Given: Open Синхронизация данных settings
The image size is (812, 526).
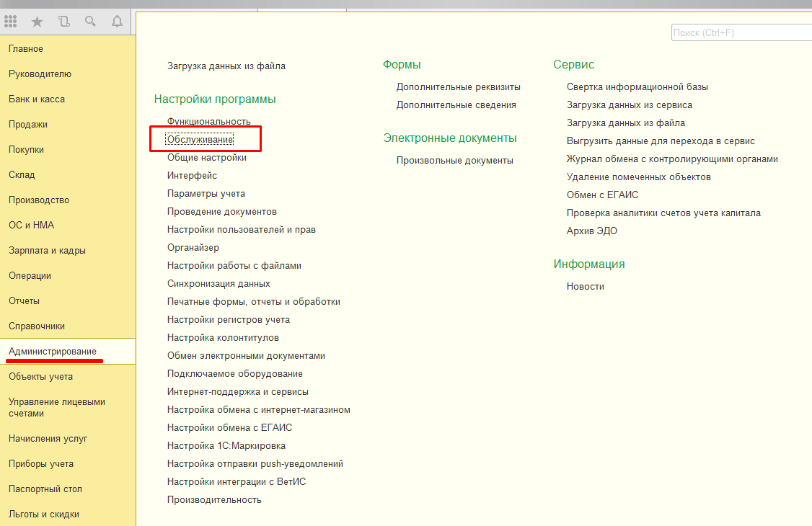Looking at the screenshot, I should (x=219, y=284).
